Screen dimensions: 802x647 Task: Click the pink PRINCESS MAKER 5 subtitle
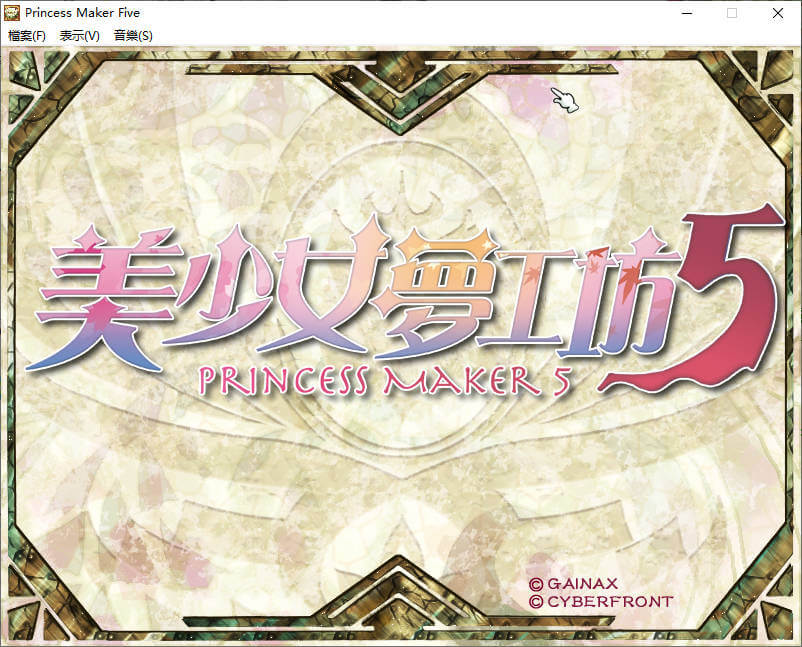[384, 379]
